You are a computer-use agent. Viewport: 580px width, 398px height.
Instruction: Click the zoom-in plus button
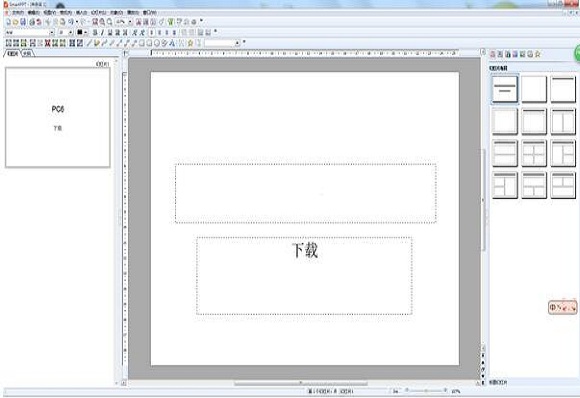click(x=445, y=391)
